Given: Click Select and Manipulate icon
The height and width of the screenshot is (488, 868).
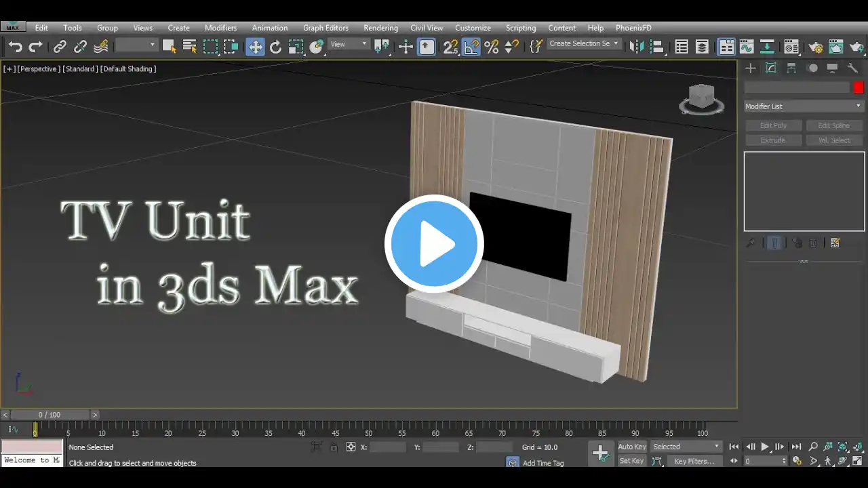Looking at the screenshot, I should point(406,47).
